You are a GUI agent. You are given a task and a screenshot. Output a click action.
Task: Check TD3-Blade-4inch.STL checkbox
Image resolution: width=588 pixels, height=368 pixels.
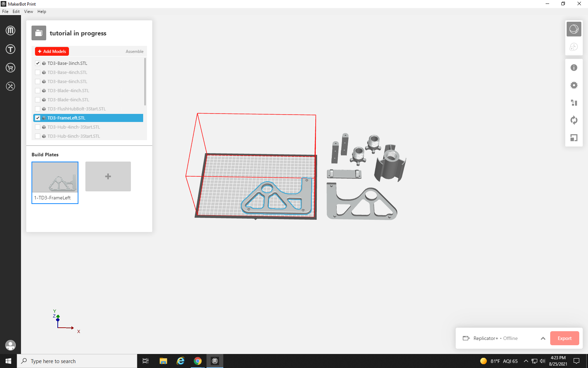tap(38, 91)
